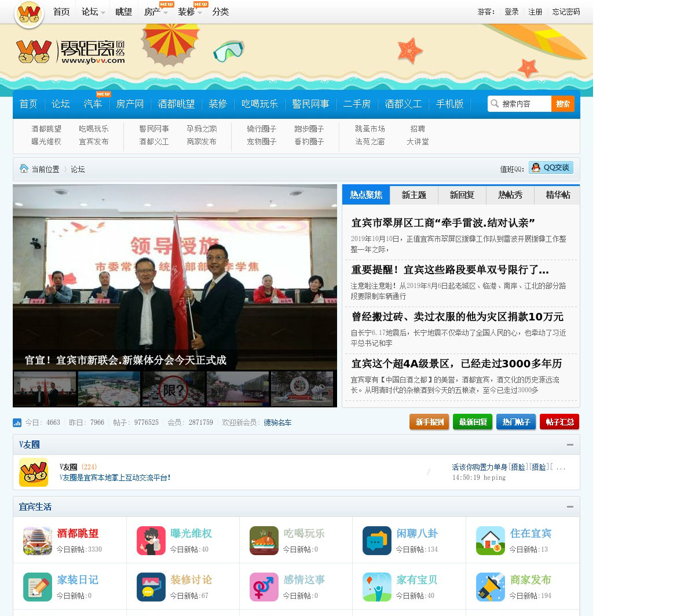Open the 装修讨论 board icon
This screenshot has height=616, width=695.
coord(151,587)
